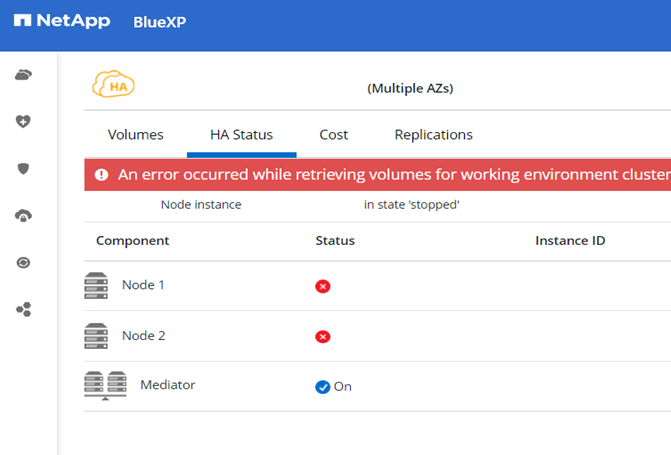This screenshot has width=671, height=455.
Task: Click the HA cloud badge icon
Action: [113, 86]
